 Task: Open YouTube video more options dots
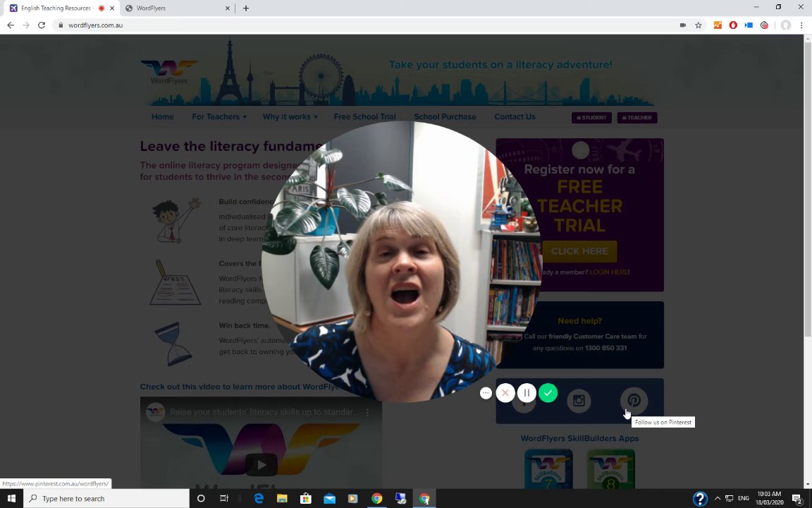368,412
